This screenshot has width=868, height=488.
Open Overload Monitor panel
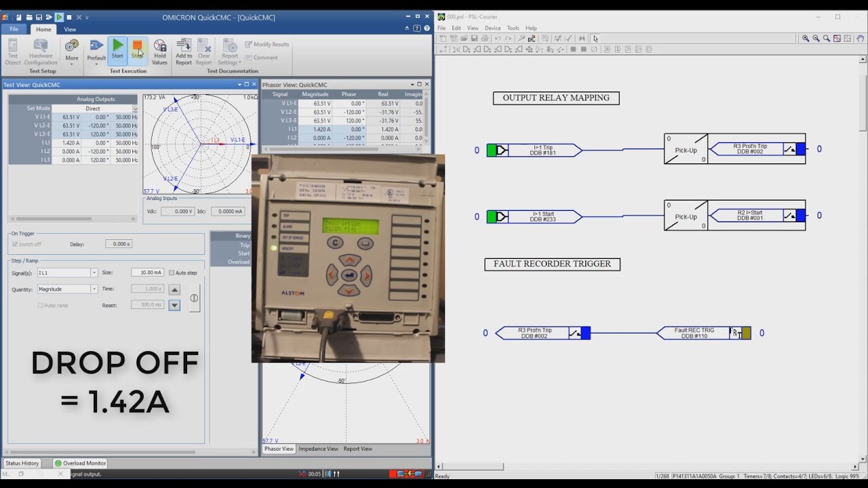click(x=80, y=463)
